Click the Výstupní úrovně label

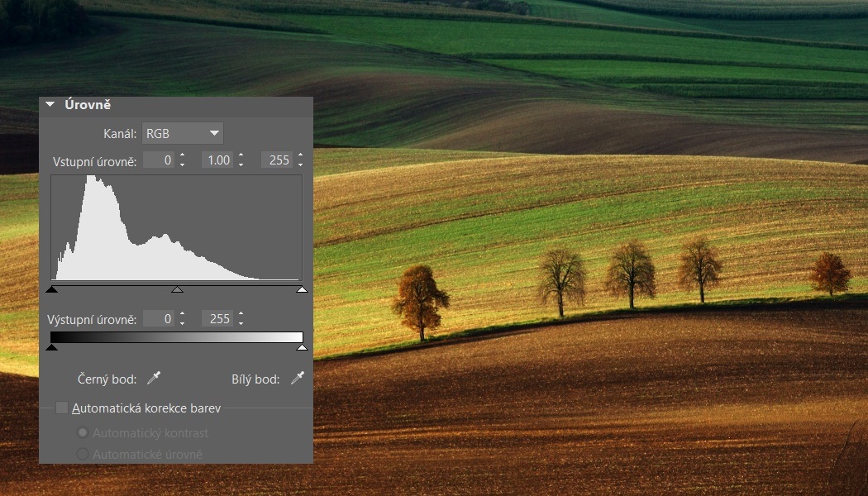pyautogui.click(x=92, y=319)
